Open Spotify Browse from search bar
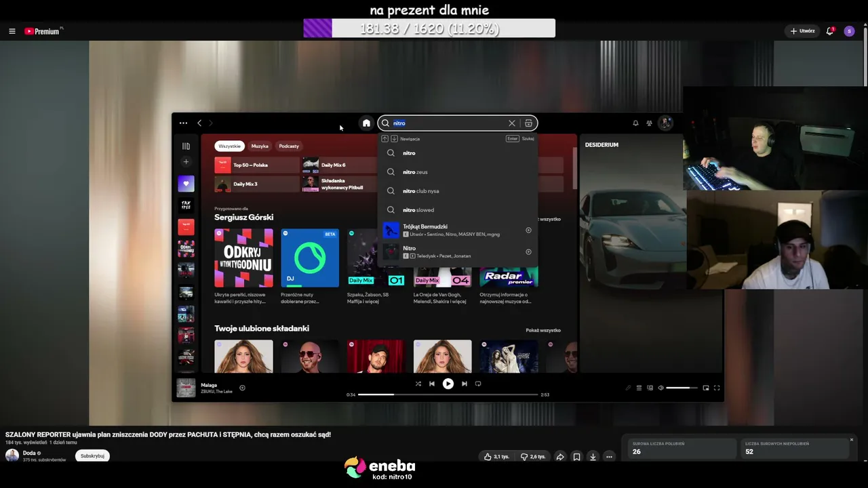 [x=529, y=123]
